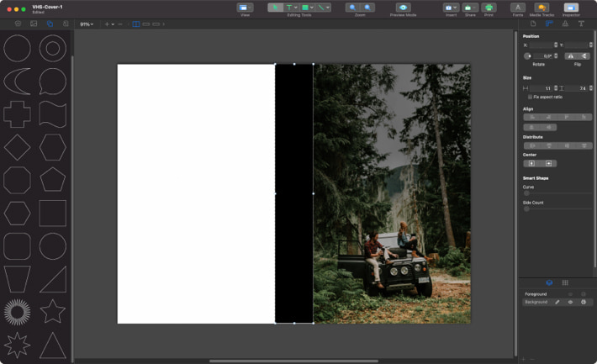Open the shape tool dropdown arrow
The image size is (597, 364).
[x=312, y=8]
